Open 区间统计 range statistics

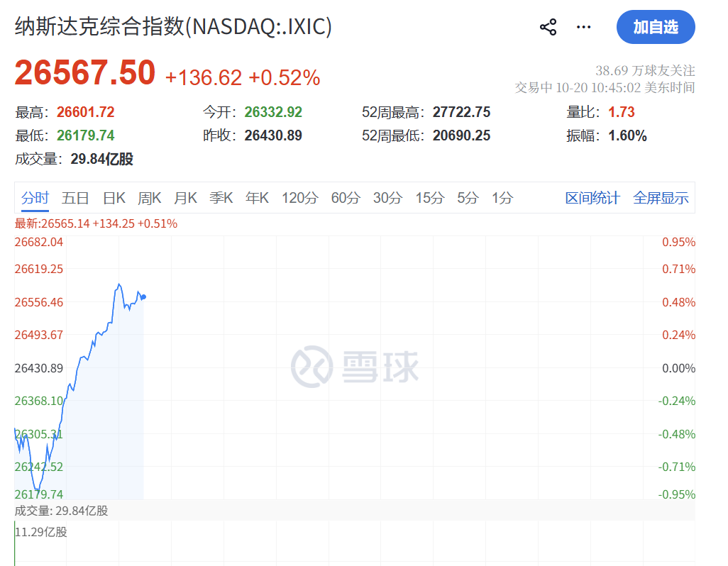coord(592,198)
